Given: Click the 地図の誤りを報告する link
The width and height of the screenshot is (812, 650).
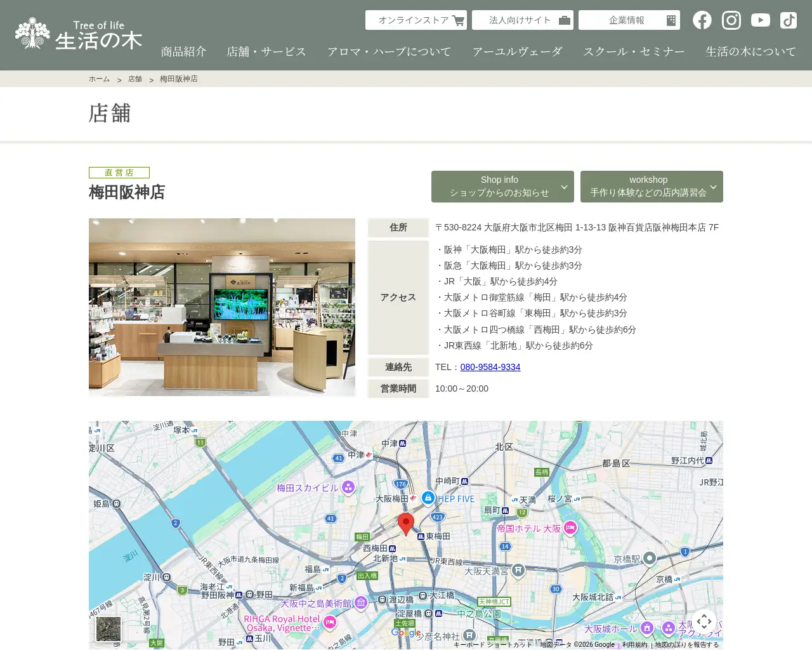Looking at the screenshot, I should pos(685,644).
